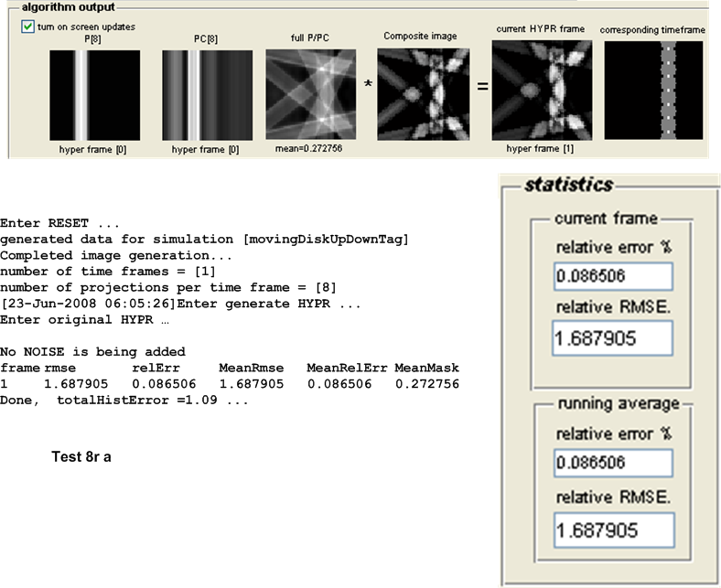721x588 pixels.
Task: Click the equals sign between images
Action: 481,90
